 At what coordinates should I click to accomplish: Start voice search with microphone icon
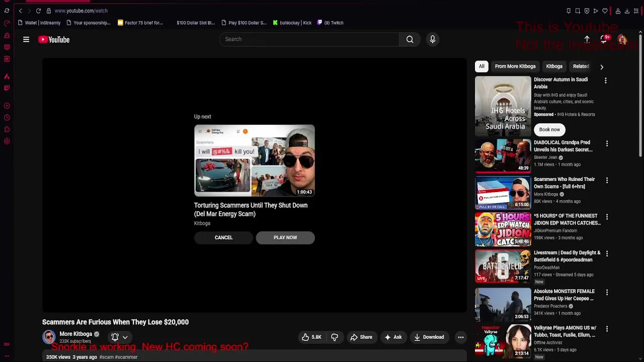[x=433, y=39]
